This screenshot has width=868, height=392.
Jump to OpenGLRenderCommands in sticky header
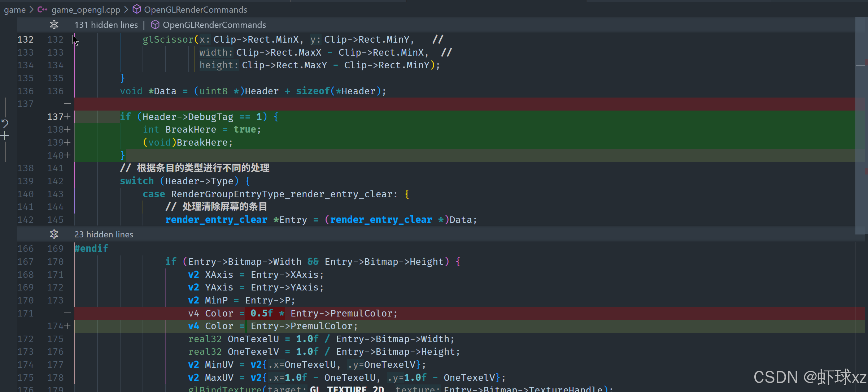[x=214, y=25]
